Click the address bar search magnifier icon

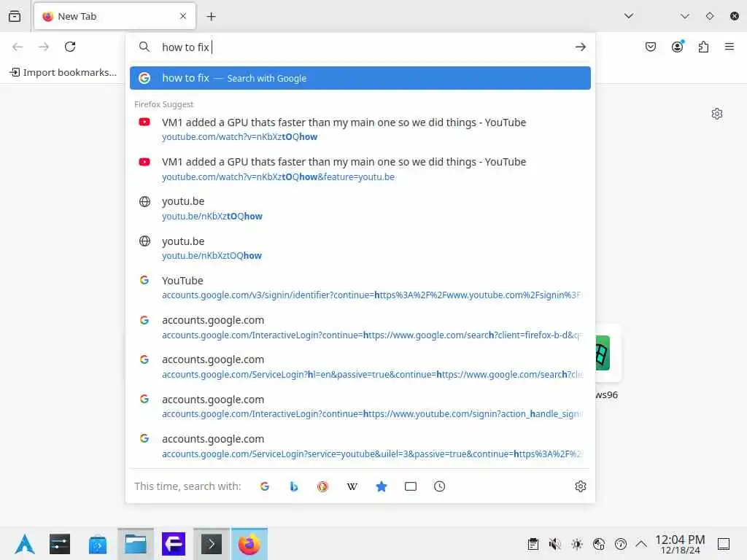[x=144, y=47]
